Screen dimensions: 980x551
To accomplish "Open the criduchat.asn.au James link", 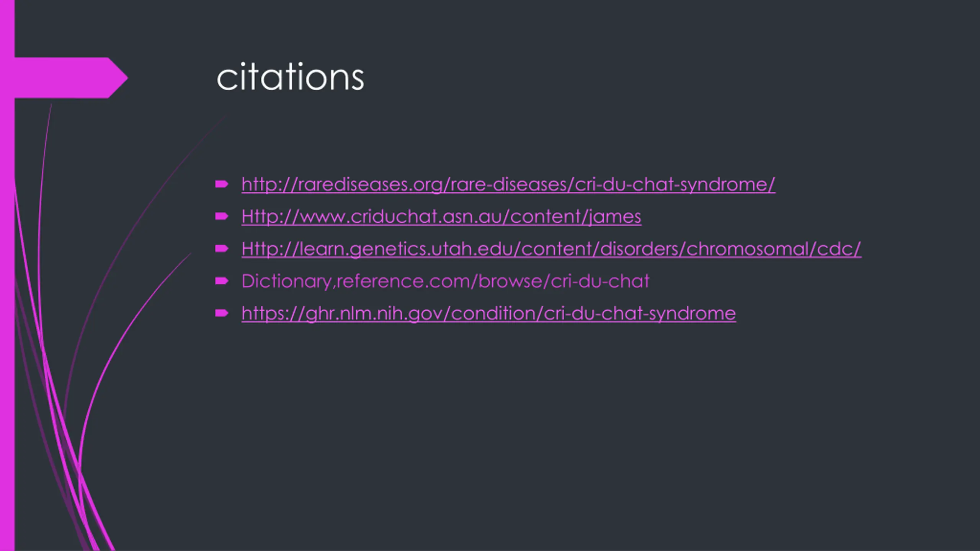I will click(441, 217).
